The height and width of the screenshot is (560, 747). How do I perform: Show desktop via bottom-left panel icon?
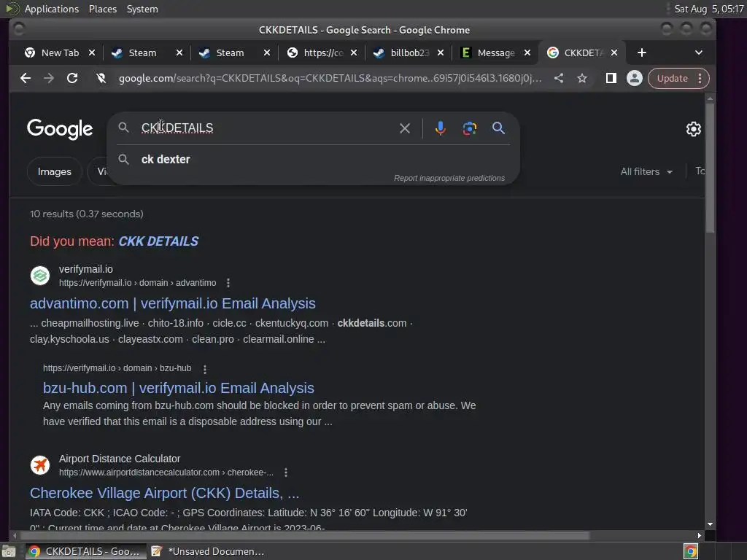[9, 551]
